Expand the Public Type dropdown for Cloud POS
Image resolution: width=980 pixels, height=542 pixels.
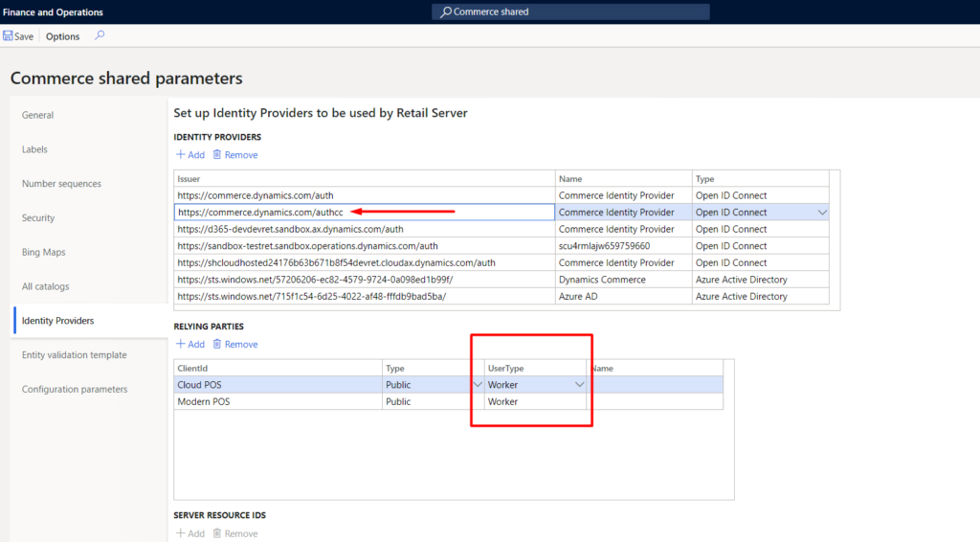(x=478, y=384)
